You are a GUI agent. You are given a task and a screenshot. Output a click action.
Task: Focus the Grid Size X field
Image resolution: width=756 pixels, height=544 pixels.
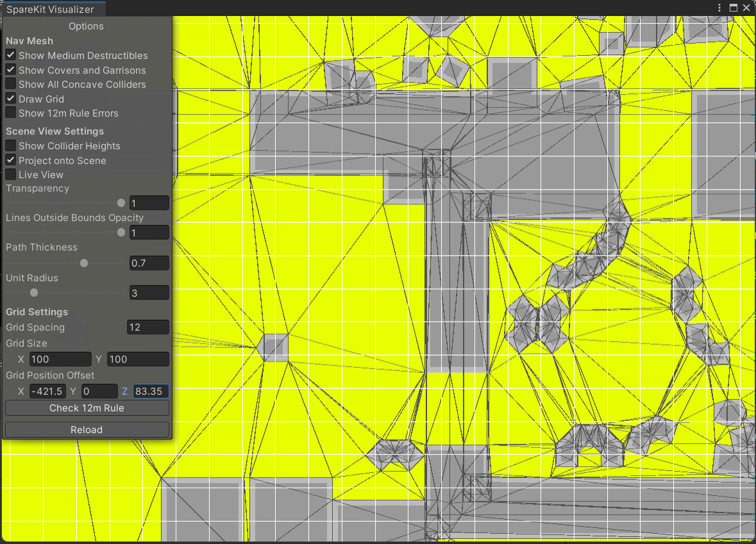pyautogui.click(x=60, y=359)
